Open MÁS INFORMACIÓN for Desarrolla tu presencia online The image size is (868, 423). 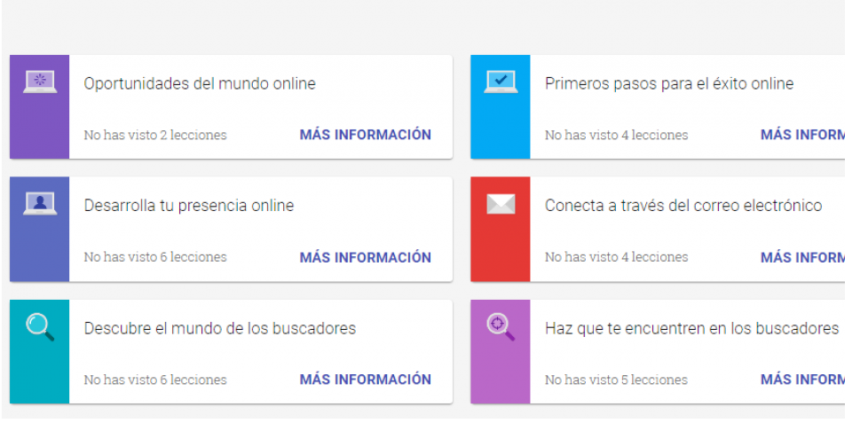365,257
